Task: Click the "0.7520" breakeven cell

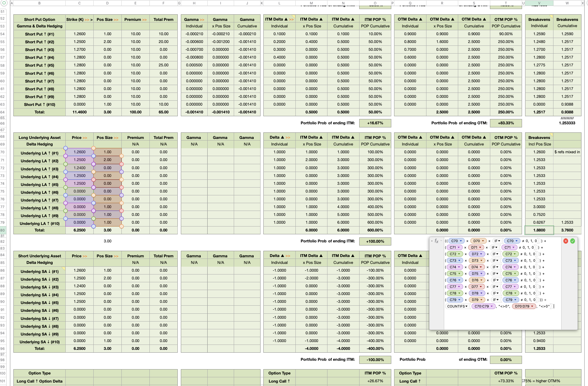Action: (539, 215)
